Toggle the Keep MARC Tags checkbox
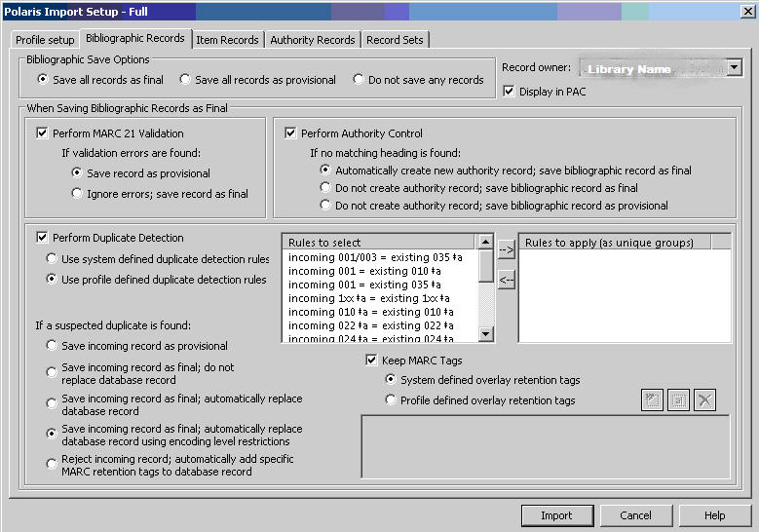This screenshot has height=532, width=759. (x=371, y=360)
